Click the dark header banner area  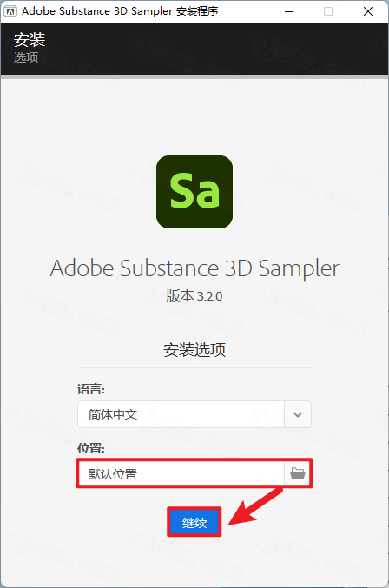(194, 49)
